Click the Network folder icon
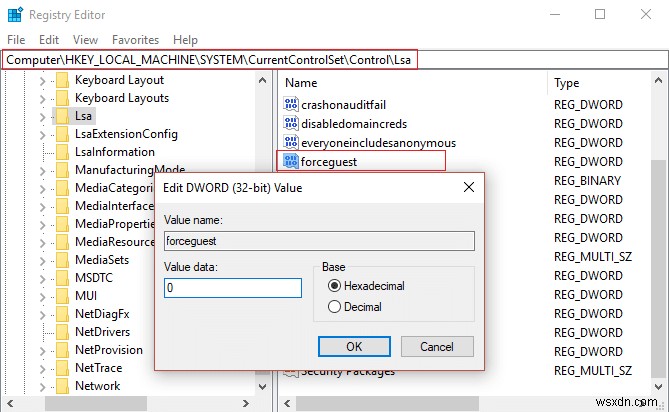 [x=62, y=386]
